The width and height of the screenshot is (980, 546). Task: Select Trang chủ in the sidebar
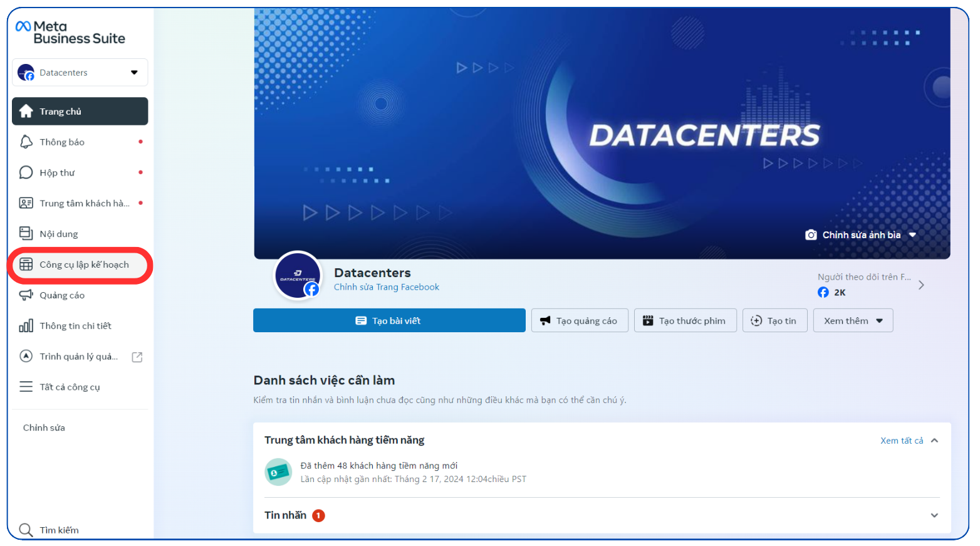(80, 112)
